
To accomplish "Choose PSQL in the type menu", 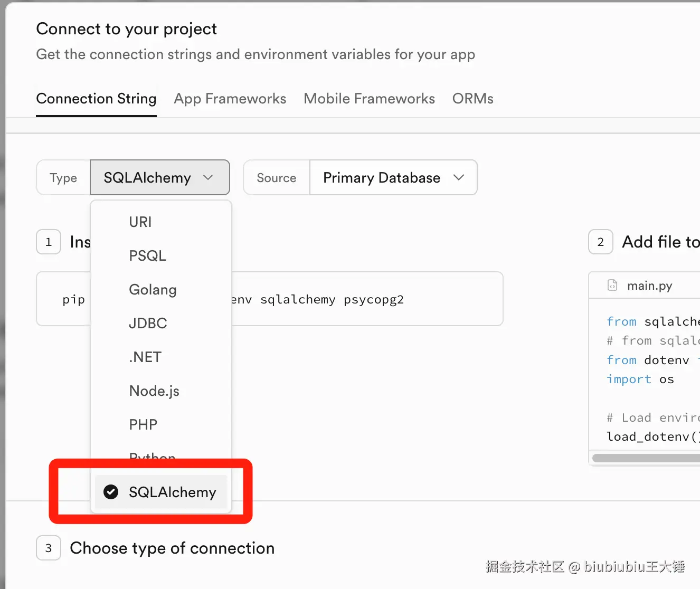I will [x=148, y=255].
